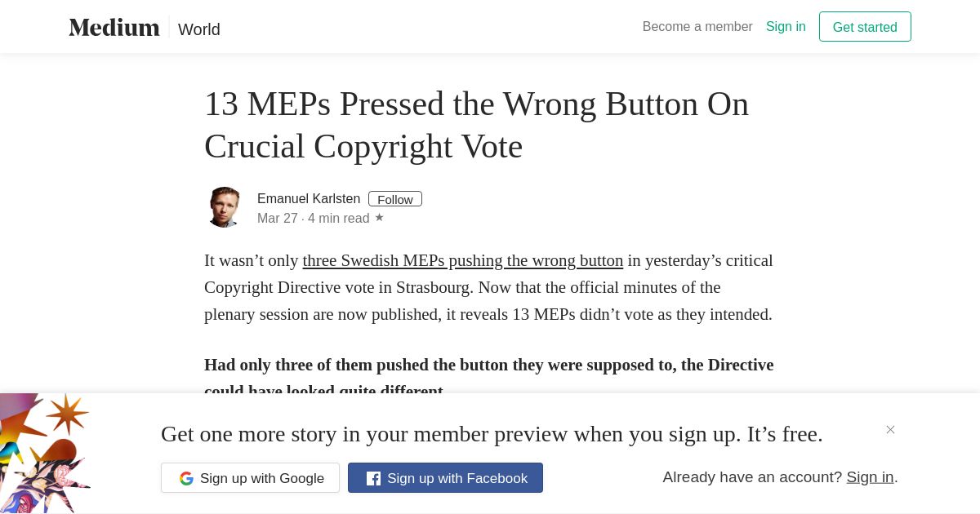Choose Sign up with Google
This screenshot has width=980, height=514.
tap(250, 478)
